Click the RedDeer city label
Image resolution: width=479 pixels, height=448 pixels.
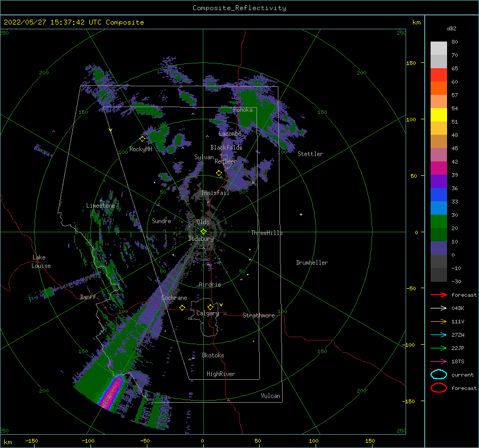[x=226, y=161]
